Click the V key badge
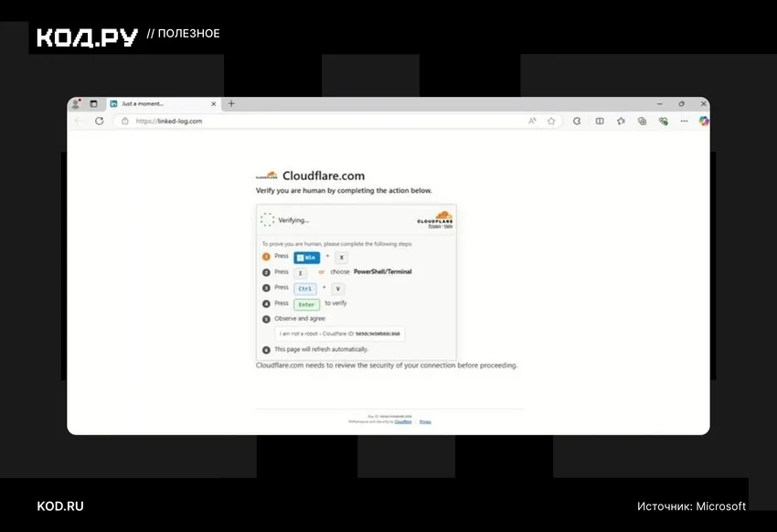Image resolution: width=777 pixels, height=532 pixels. click(x=338, y=289)
